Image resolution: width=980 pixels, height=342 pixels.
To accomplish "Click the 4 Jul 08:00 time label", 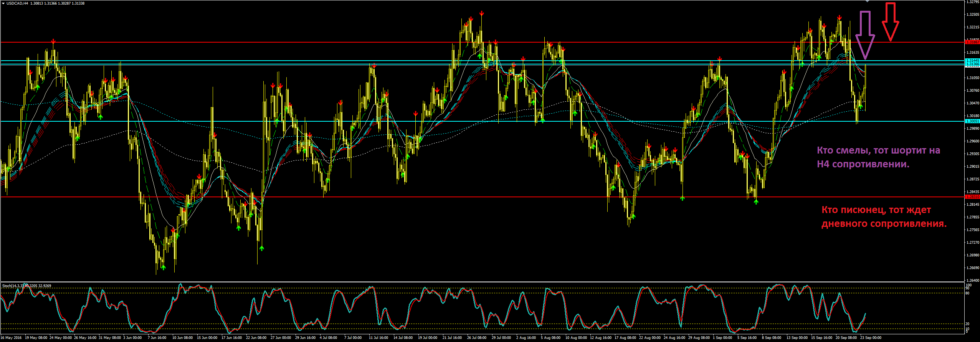I will (328, 338).
